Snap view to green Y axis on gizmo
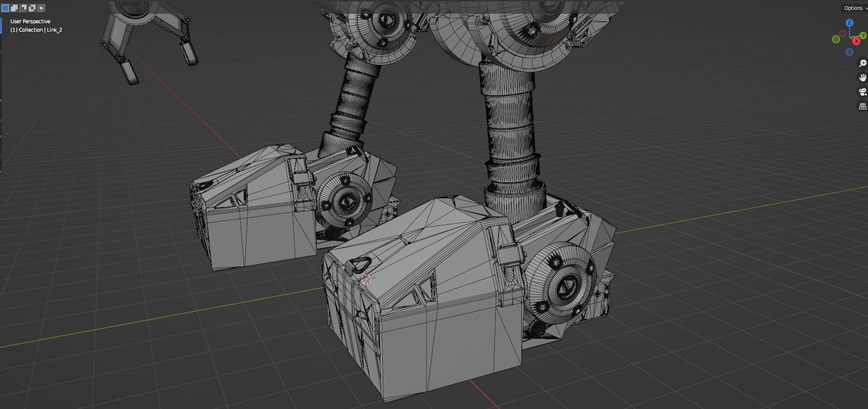The height and width of the screenshot is (409, 868). [x=863, y=36]
